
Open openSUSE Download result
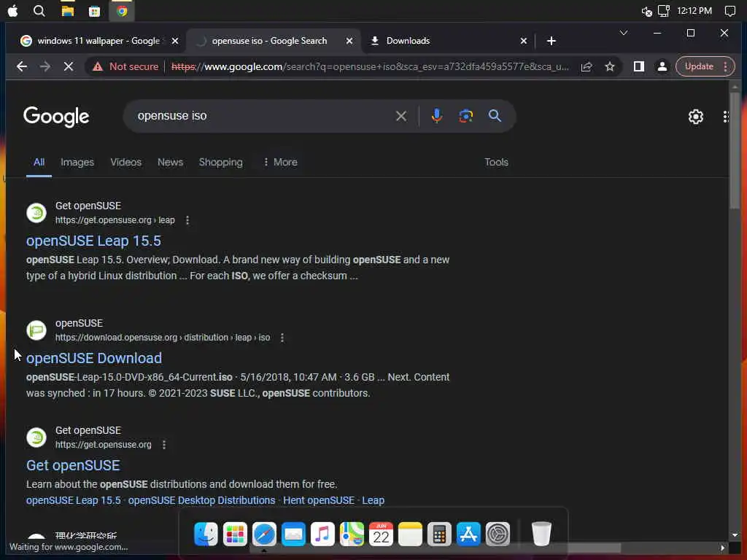click(x=94, y=358)
